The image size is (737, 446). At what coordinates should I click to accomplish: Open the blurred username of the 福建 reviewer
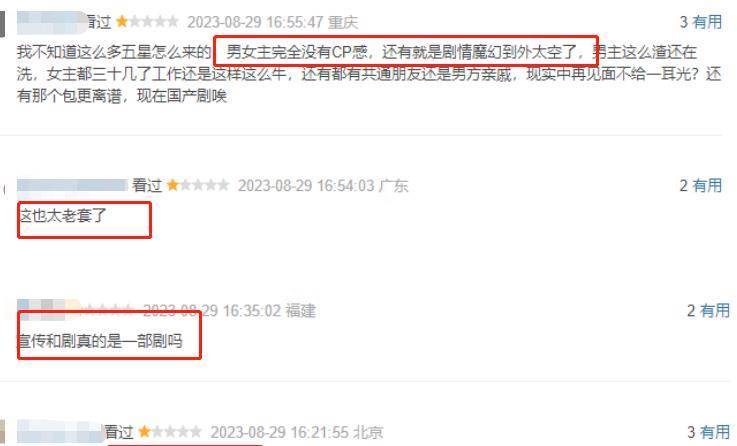pyautogui.click(x=47, y=310)
